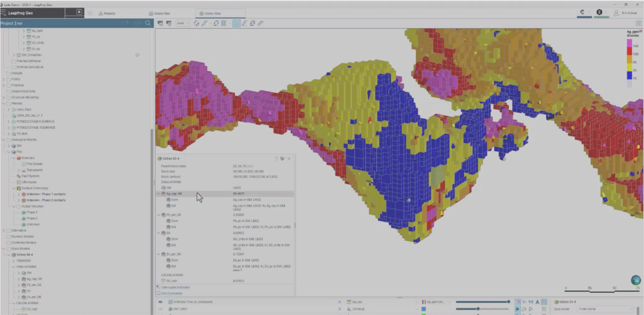
Task: Expand the Estimation folder
Action: tap(3, 231)
